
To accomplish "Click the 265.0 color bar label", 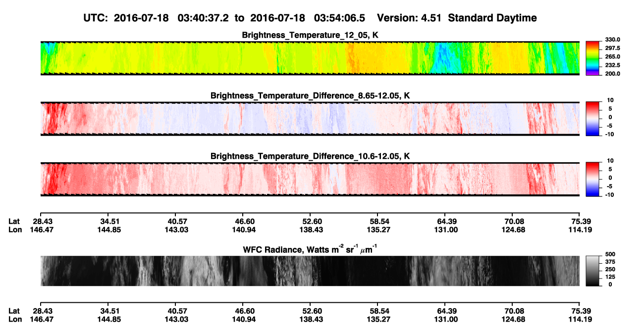I will click(613, 56).
